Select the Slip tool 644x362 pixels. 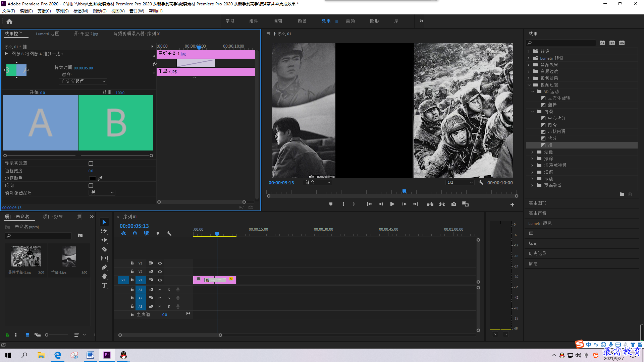pyautogui.click(x=104, y=258)
